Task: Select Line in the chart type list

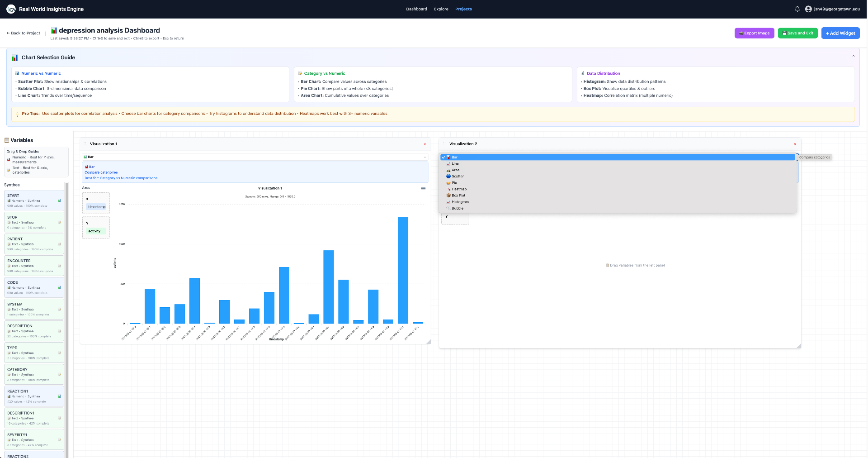Action: click(618, 164)
